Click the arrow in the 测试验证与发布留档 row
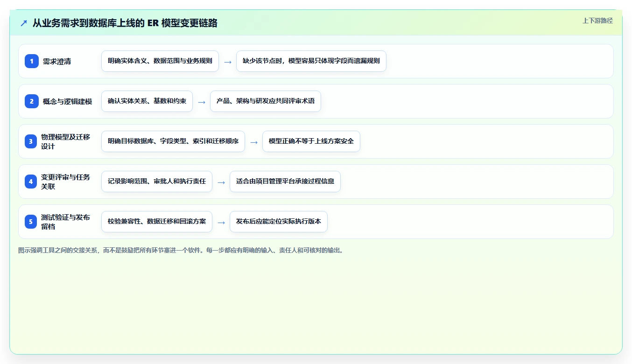The height and width of the screenshot is (364, 632). click(221, 222)
